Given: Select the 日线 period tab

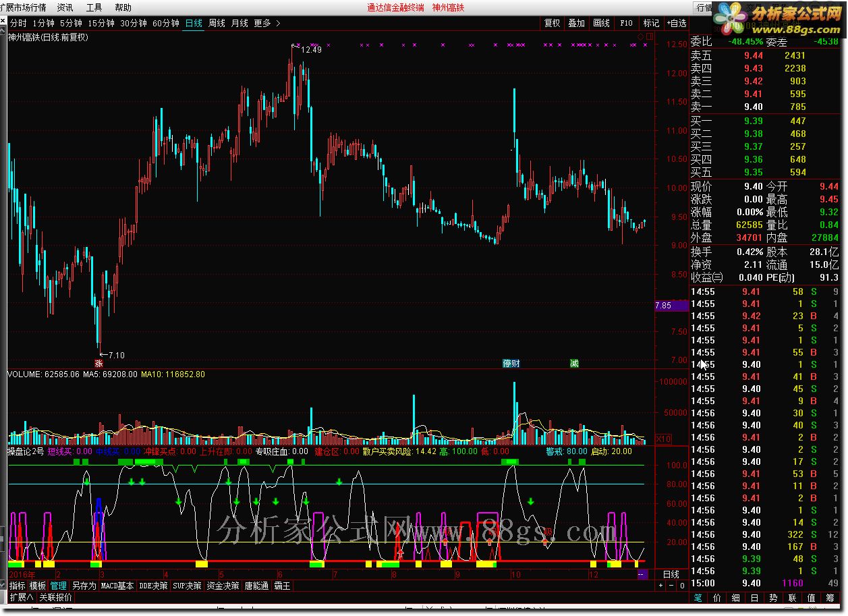Looking at the screenshot, I should pos(194,23).
